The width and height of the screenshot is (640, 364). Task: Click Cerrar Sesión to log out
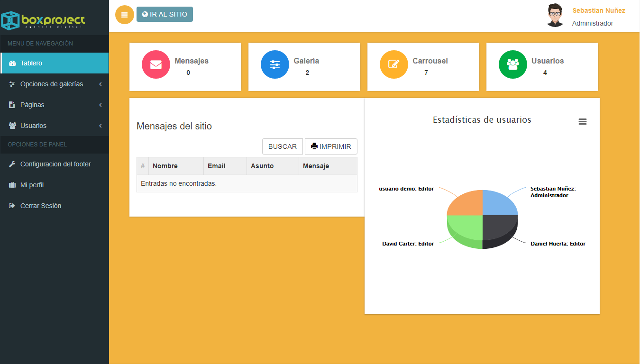[40, 206]
